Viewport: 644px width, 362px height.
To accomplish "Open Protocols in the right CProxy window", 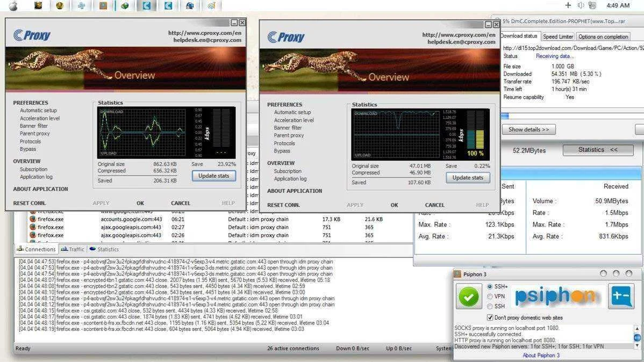I will (284, 143).
